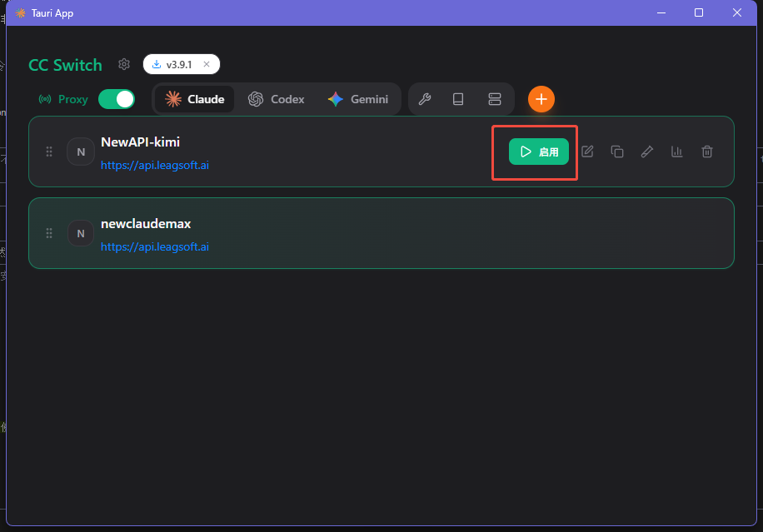Turn off the Proxy toggle switch
This screenshot has width=763, height=532.
pyautogui.click(x=116, y=99)
